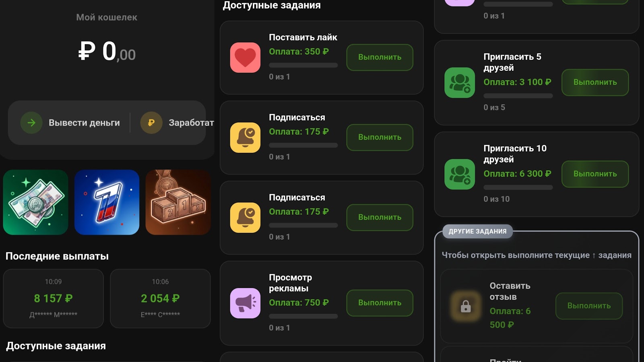
Task: Select the ДРУГИЕ ЗАДАНИЯ label tab
Action: click(x=477, y=231)
